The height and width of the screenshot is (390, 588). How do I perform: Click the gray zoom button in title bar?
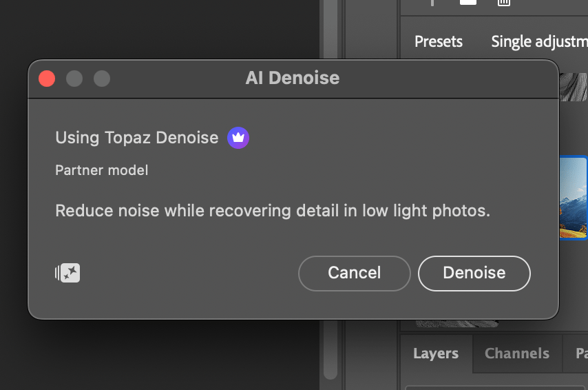pyautogui.click(x=102, y=79)
